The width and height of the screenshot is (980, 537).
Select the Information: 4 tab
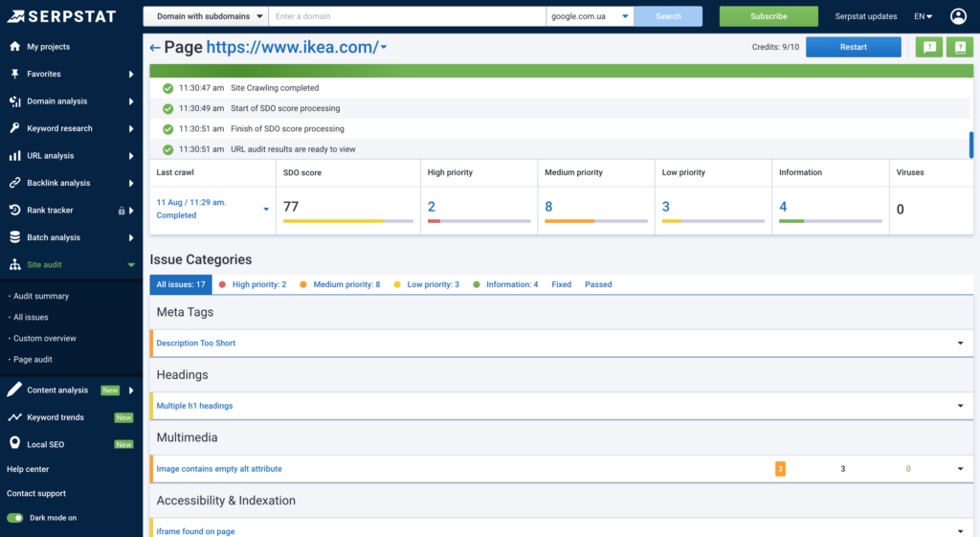coord(505,284)
